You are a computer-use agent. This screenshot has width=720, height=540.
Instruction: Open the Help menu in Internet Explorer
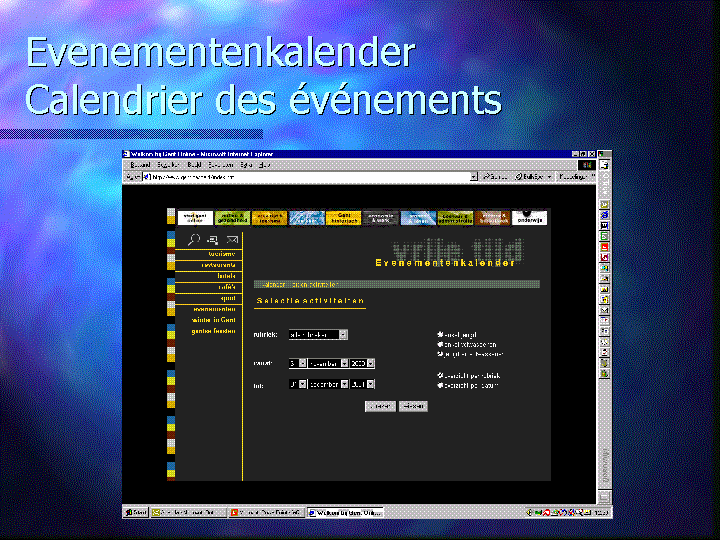[x=264, y=164]
